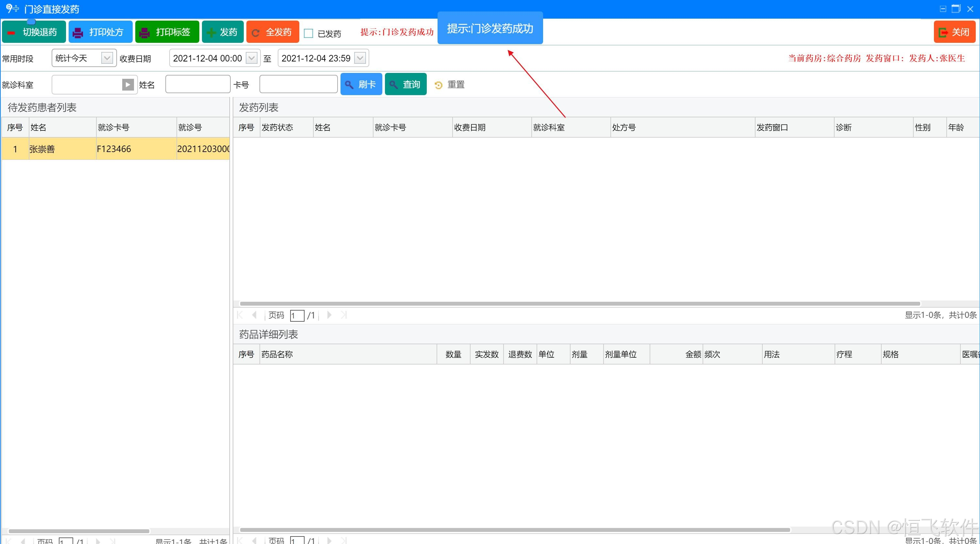Go to next page in 发药列表 pager
Image resolution: width=980 pixels, height=544 pixels.
[x=329, y=315]
